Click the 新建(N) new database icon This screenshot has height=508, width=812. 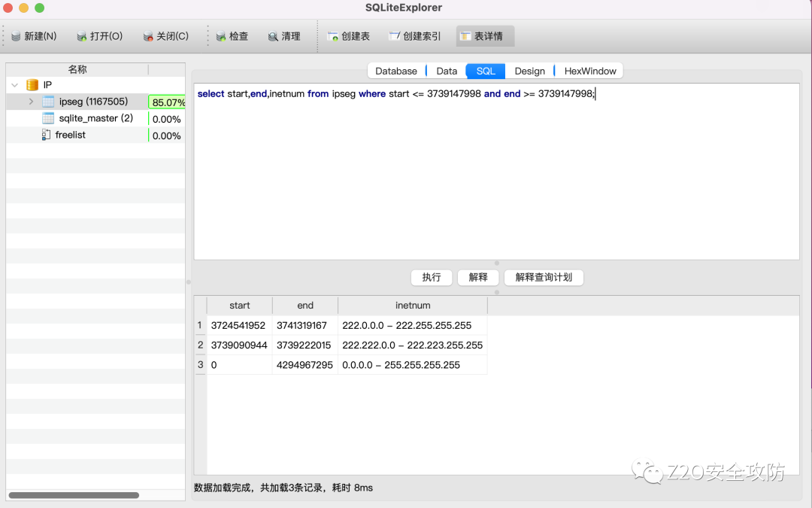16,36
